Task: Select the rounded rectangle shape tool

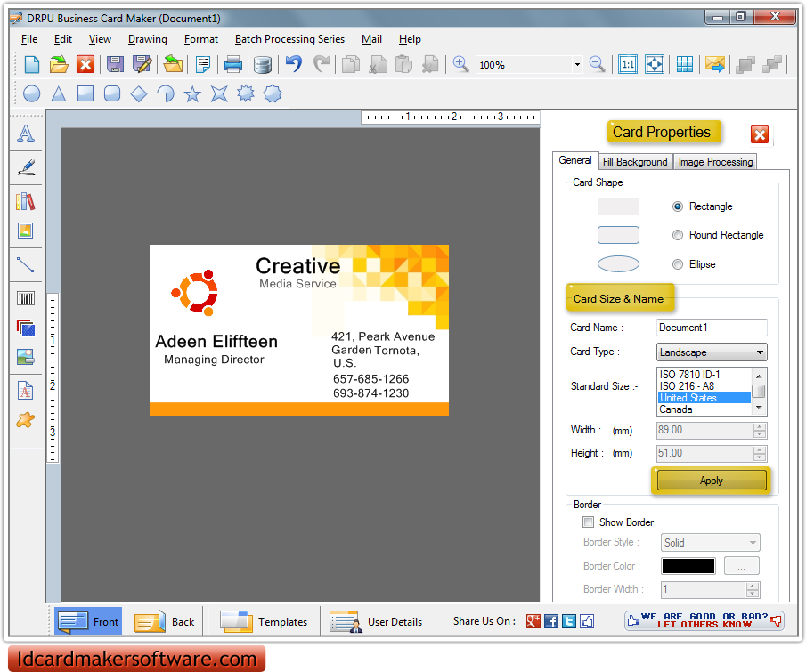Action: (112, 93)
